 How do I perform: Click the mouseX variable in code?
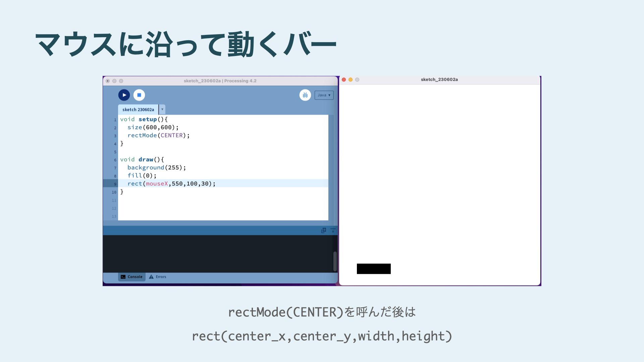tap(157, 184)
